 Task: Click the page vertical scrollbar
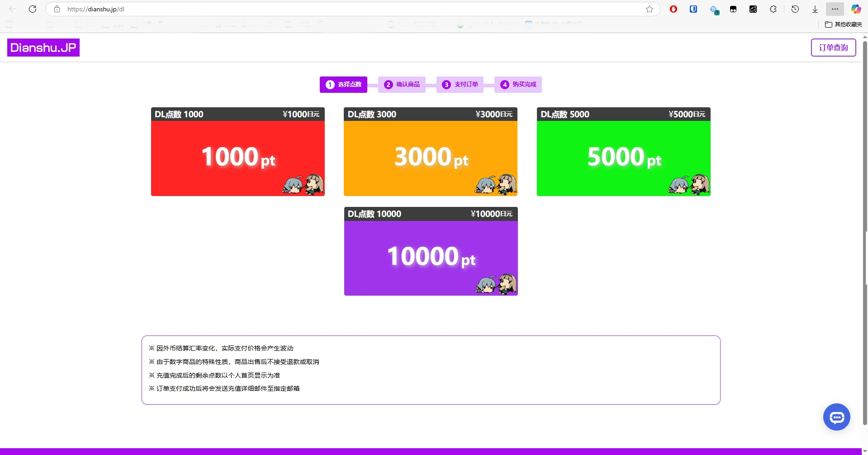[865, 233]
